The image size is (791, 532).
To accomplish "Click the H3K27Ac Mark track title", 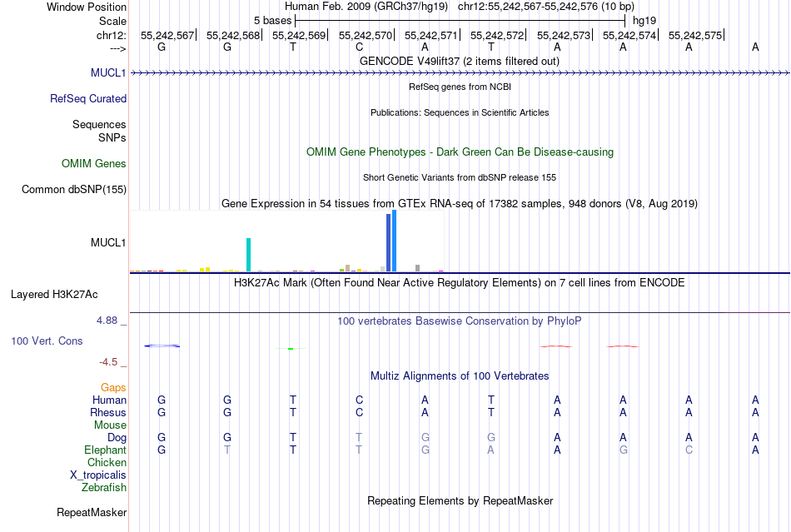I will coord(460,283).
